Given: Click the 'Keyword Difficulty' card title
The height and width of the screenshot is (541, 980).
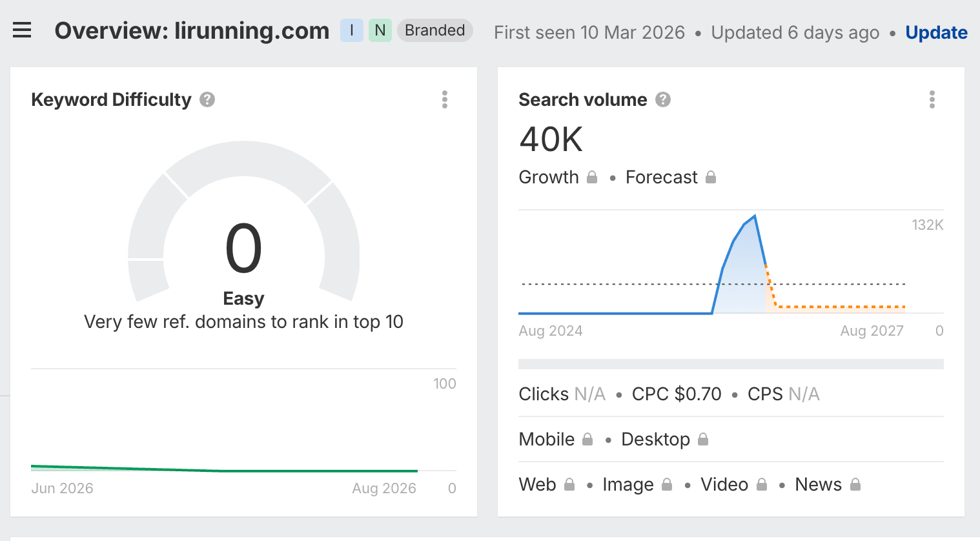Looking at the screenshot, I should (111, 99).
